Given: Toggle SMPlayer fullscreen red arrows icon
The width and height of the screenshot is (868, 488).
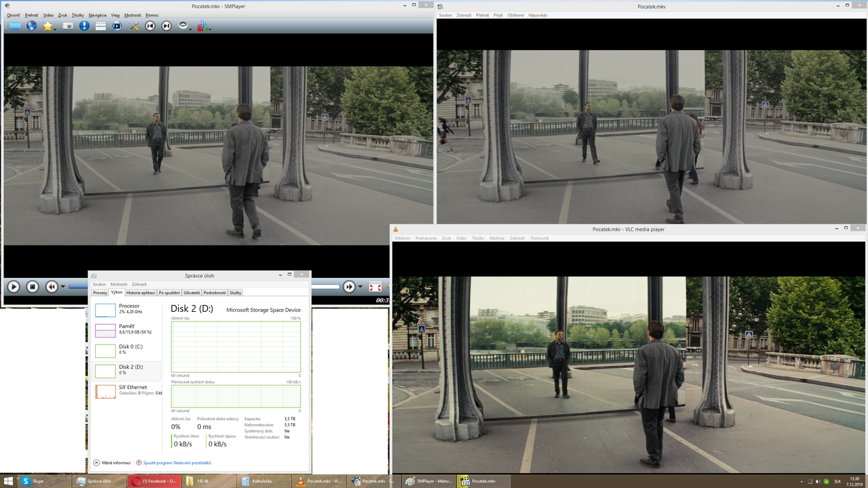Looking at the screenshot, I should [x=375, y=287].
